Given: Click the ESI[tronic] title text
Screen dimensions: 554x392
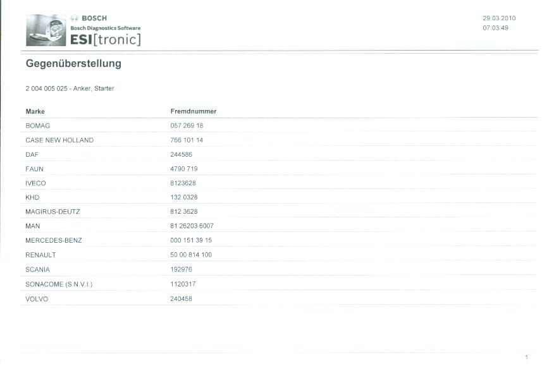Looking at the screenshot, I should click(106, 39).
